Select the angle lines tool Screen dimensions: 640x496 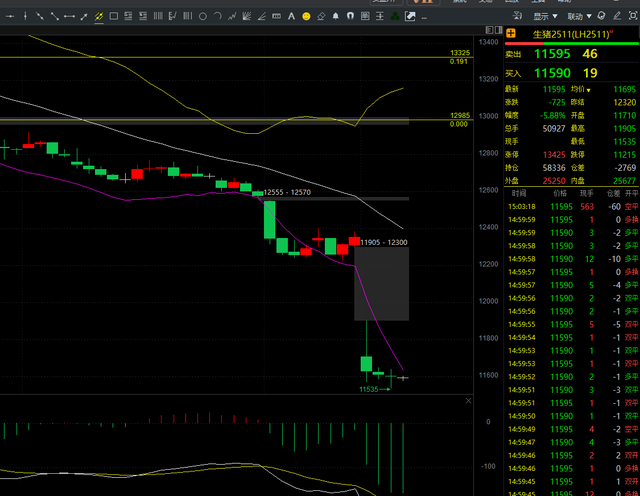point(262,16)
